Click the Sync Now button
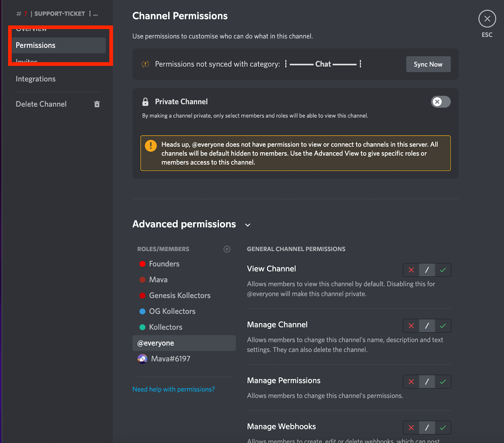Image resolution: width=504 pixels, height=443 pixels. pos(428,64)
